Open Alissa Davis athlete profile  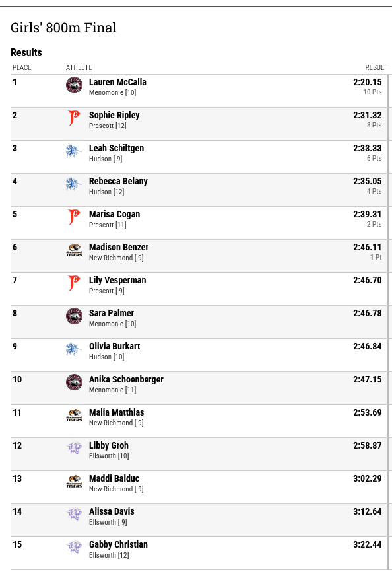coord(112,511)
